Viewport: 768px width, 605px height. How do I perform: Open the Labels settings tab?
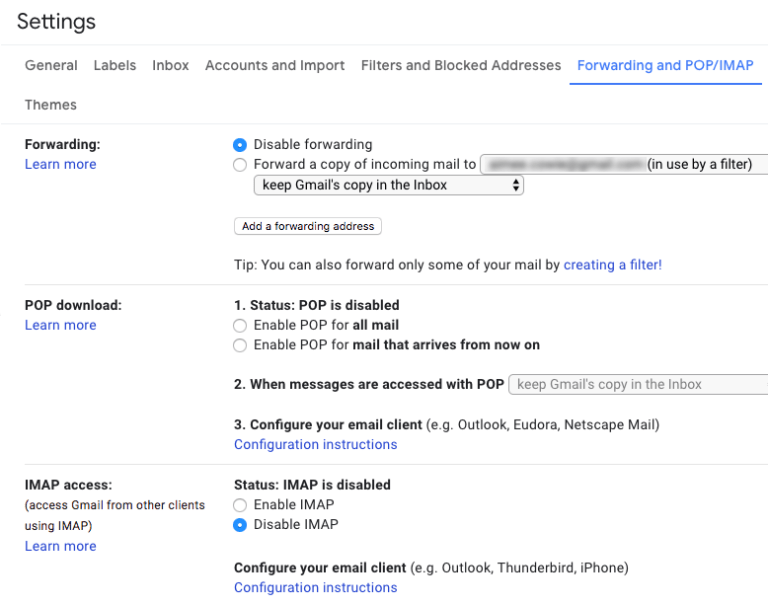[115, 65]
